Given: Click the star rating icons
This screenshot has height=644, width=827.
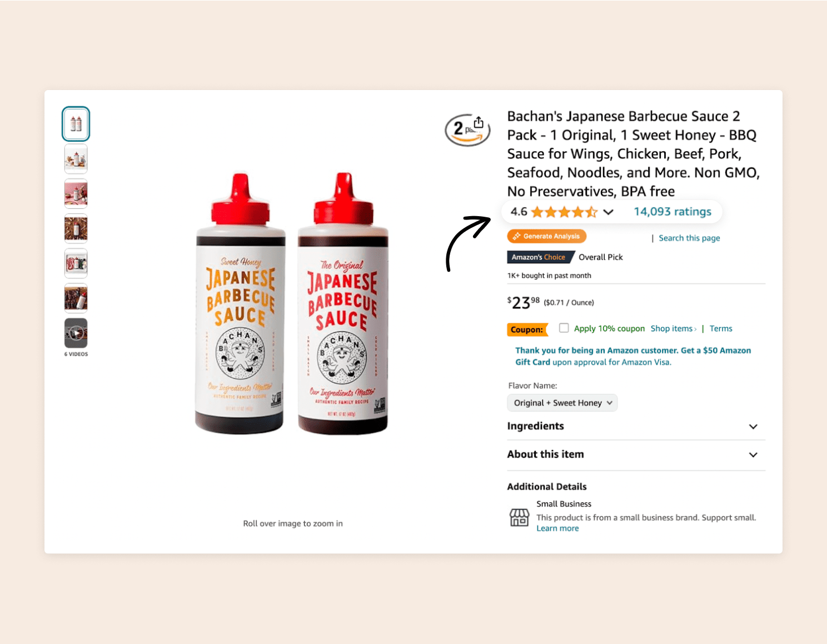Looking at the screenshot, I should (564, 212).
